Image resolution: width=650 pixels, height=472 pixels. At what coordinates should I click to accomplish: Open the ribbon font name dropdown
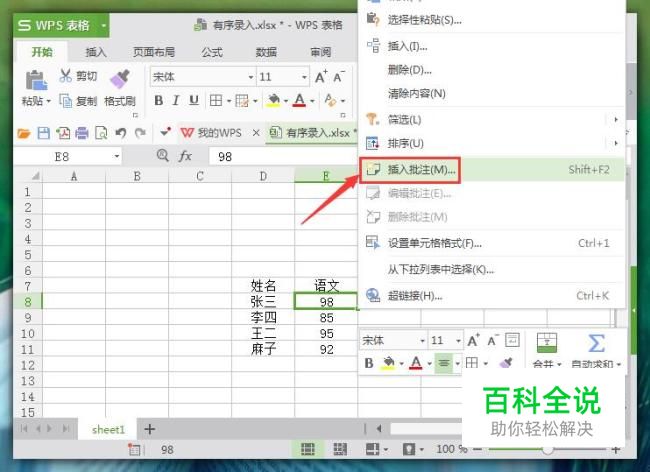click(250, 77)
